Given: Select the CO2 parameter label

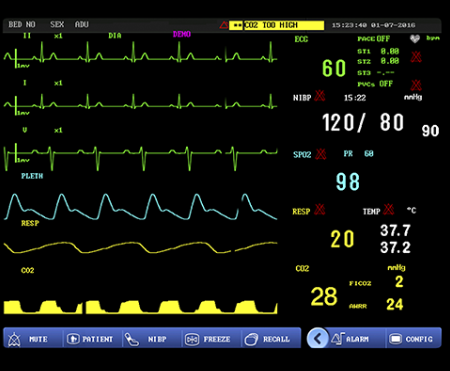Looking at the screenshot, I should (302, 268).
